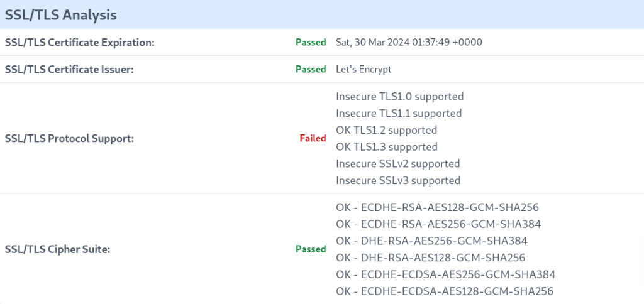Click the SSL/TLS Certificate Expiration label
Viewport: 644px width, 304px height.
pyautogui.click(x=80, y=42)
